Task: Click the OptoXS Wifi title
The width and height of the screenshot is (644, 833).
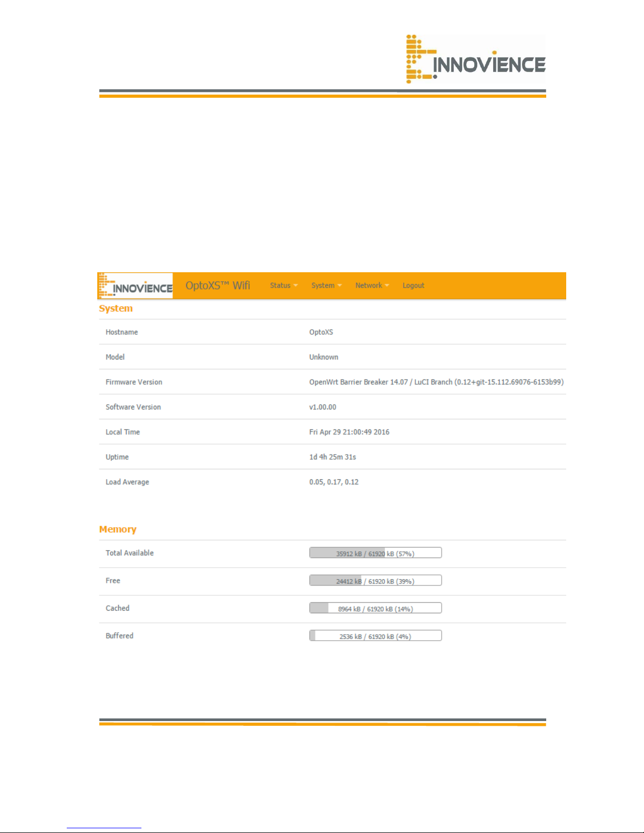Action: point(218,285)
